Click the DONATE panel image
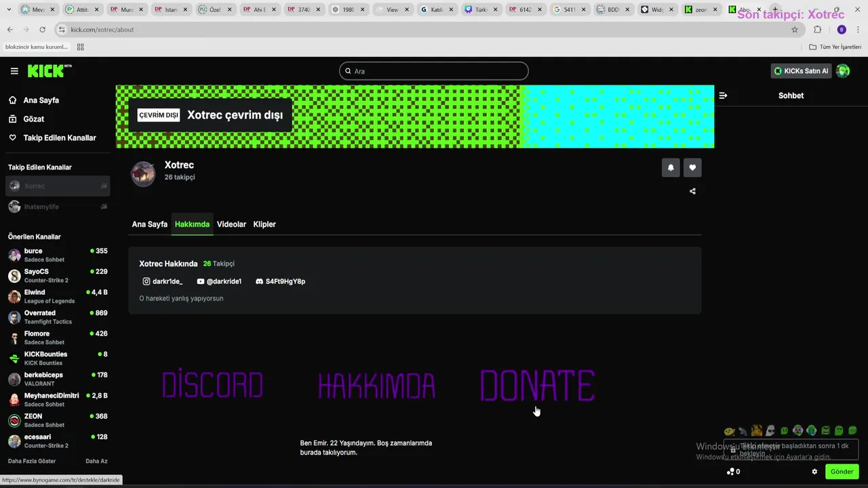Image resolution: width=868 pixels, height=488 pixels. click(538, 385)
